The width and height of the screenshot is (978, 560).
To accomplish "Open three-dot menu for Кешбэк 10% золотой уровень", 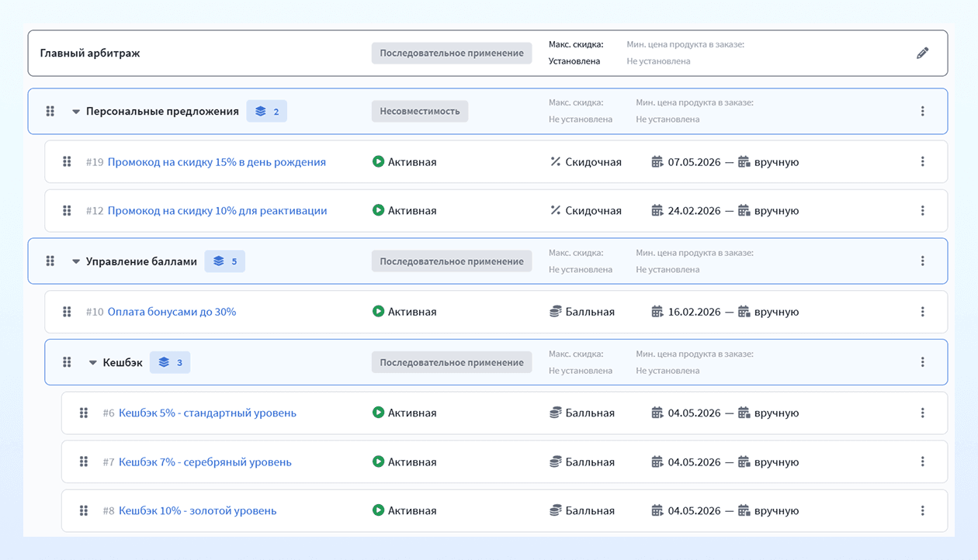I will (922, 510).
